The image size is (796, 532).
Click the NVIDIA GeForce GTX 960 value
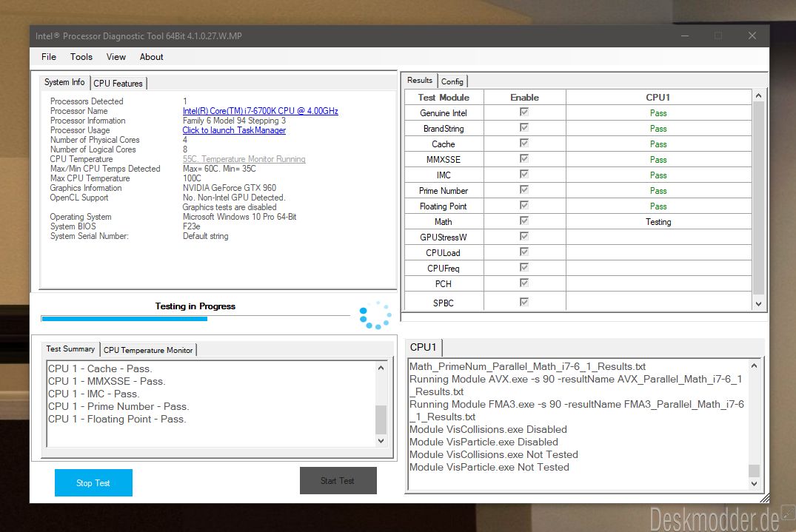[230, 188]
